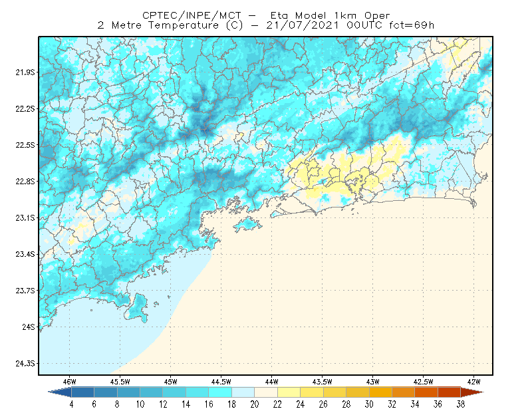
Task: Select the light yellow 22–24 swatch
Action: point(289,392)
